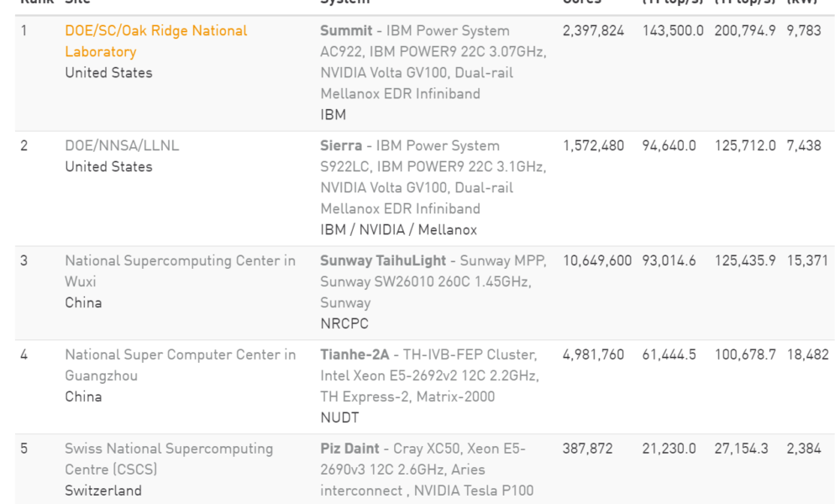This screenshot has height=504, width=840.
Task: Click the Piz Daint system name
Action: coord(349,449)
